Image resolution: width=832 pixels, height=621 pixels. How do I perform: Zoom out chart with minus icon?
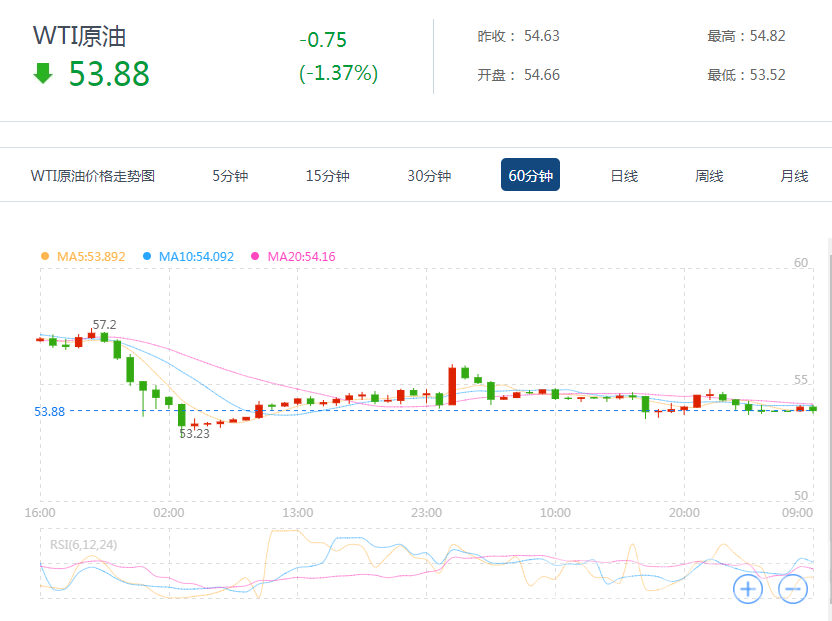tap(793, 589)
